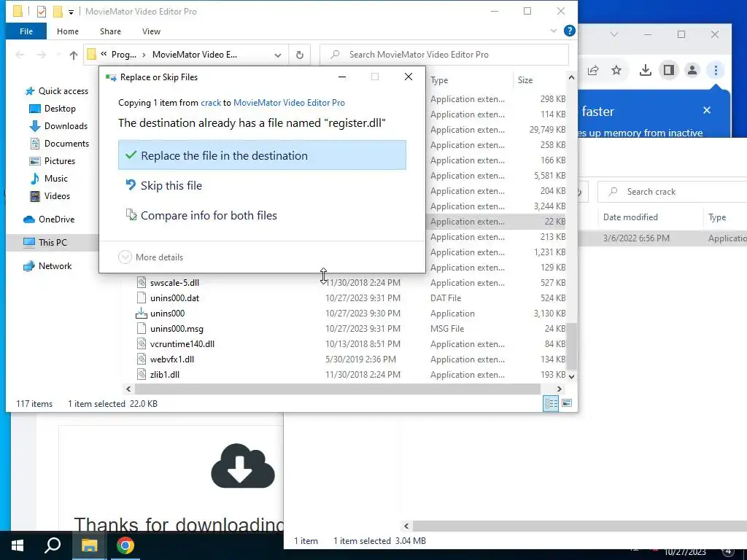This screenshot has width=747, height=560.
Task: Click the Properties checkmark icon in title bar
Action: point(42,12)
